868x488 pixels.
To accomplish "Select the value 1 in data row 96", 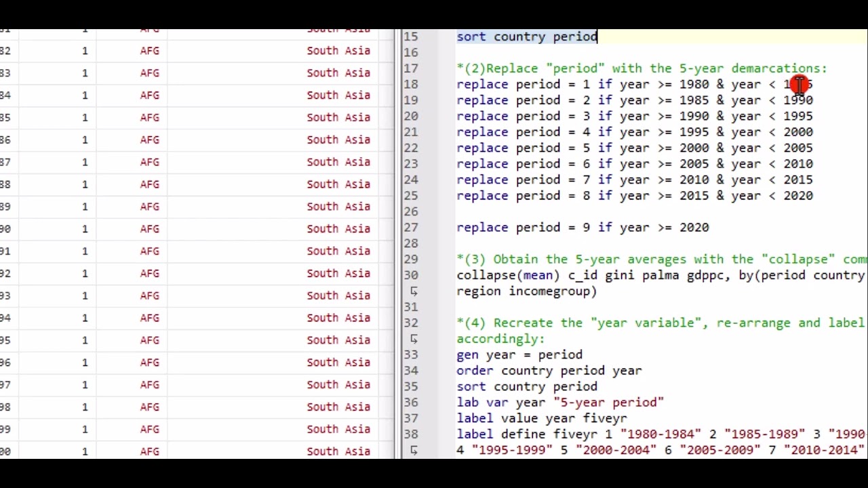I will pyautogui.click(x=85, y=363).
